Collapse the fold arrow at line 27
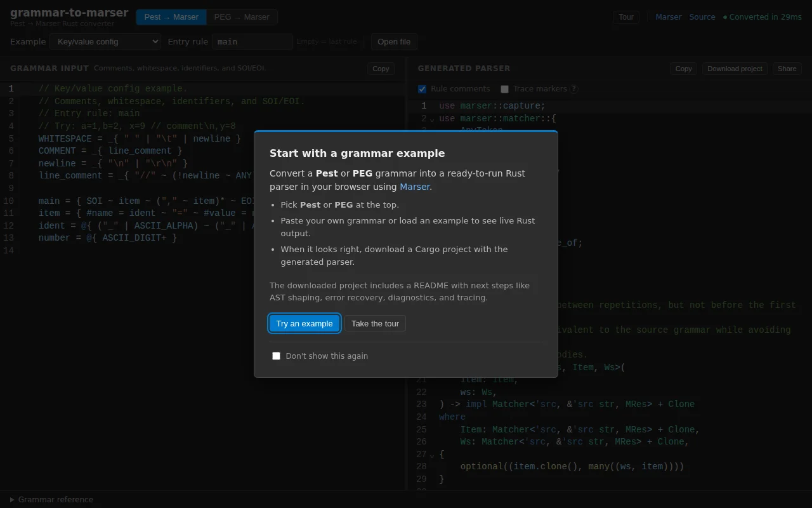This screenshot has width=812, height=508. (432, 455)
